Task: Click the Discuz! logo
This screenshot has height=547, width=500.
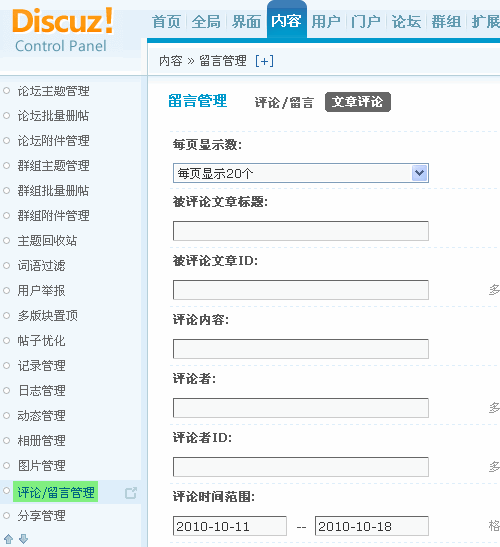Action: (x=63, y=21)
